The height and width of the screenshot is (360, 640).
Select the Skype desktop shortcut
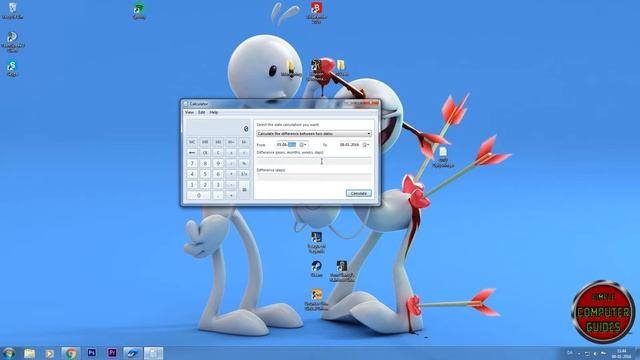coord(12,69)
